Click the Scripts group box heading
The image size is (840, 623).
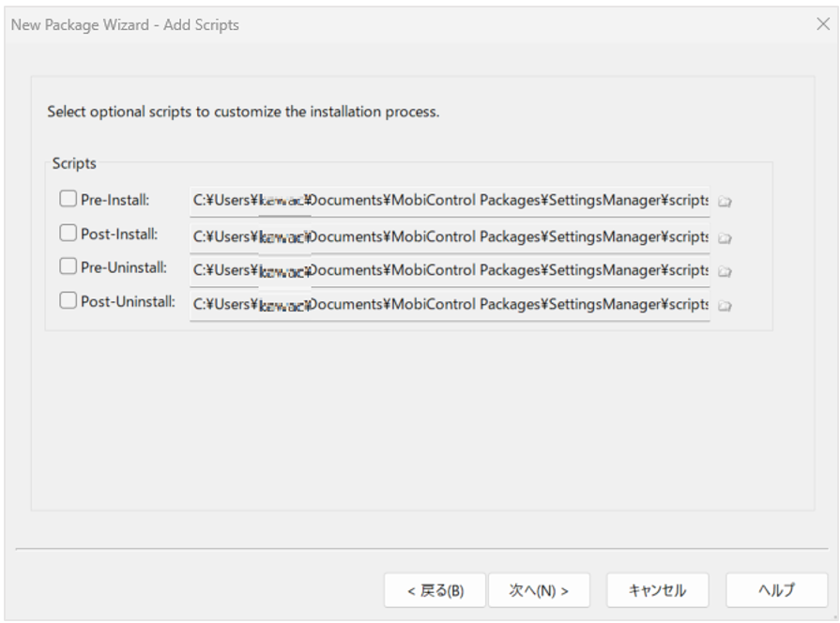click(x=74, y=163)
